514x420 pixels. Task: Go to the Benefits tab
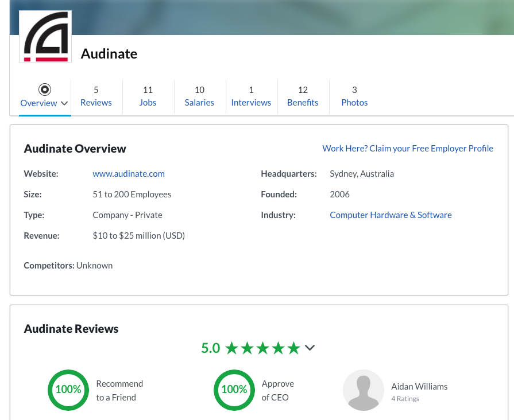(303, 96)
